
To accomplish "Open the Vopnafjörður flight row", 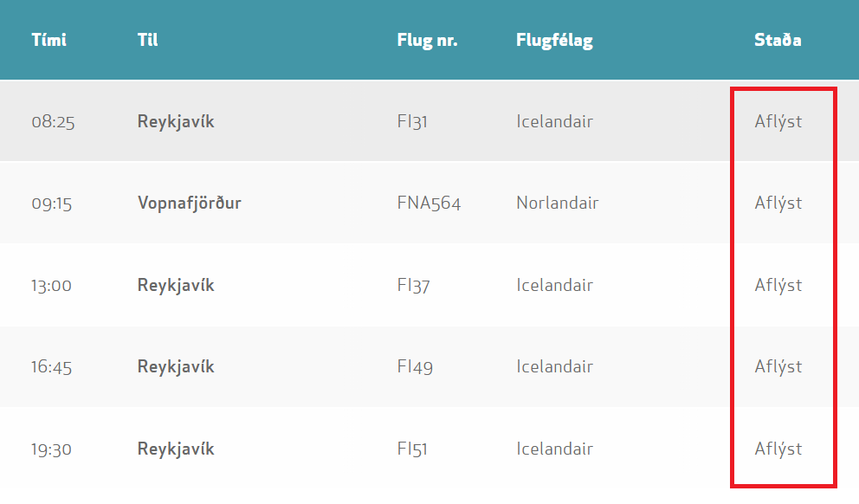I will click(429, 203).
